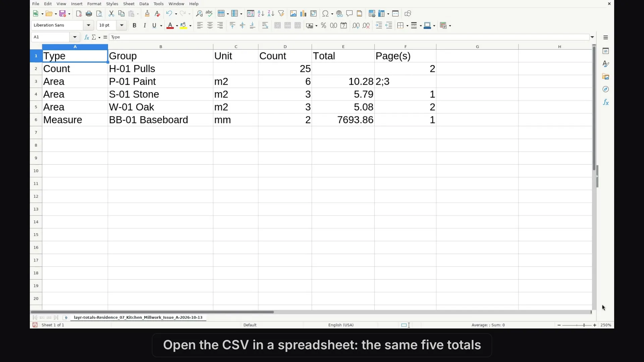644x362 pixels.
Task: Open the sidebar Gallery icon
Action: pyautogui.click(x=606, y=77)
